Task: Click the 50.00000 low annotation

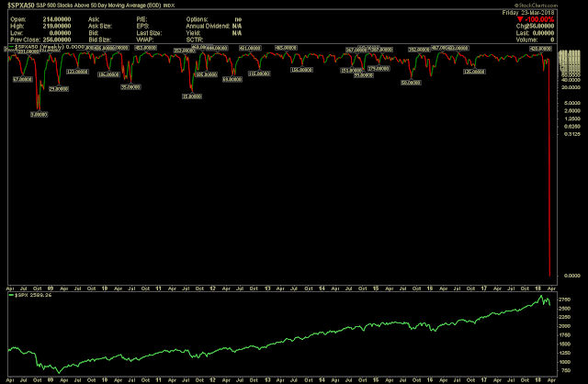Action: pyautogui.click(x=411, y=83)
